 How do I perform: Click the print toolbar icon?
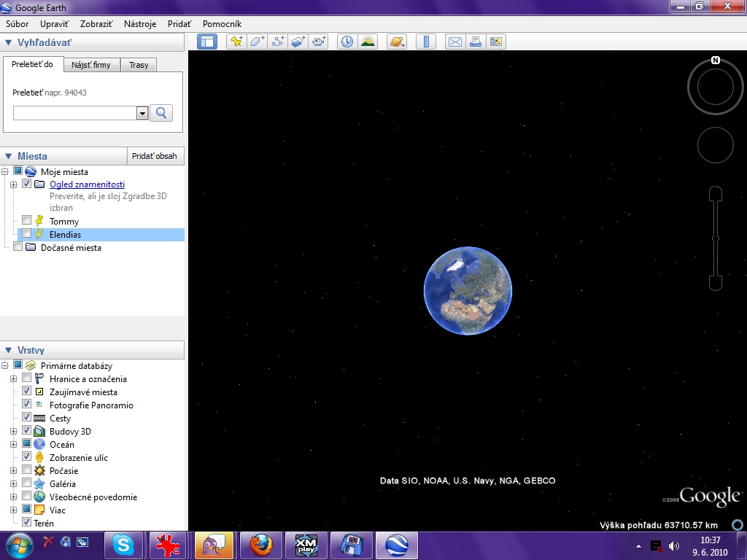tap(476, 42)
